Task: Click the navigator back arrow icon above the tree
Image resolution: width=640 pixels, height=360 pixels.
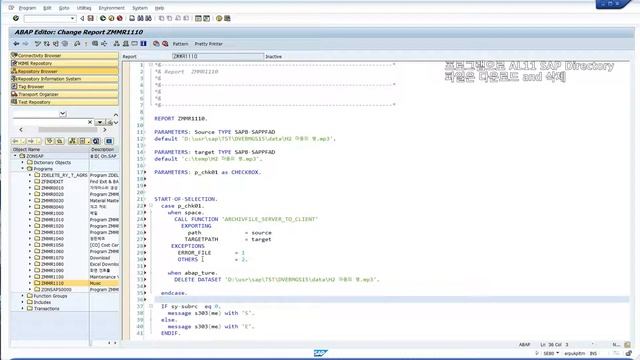Action: 16,141
